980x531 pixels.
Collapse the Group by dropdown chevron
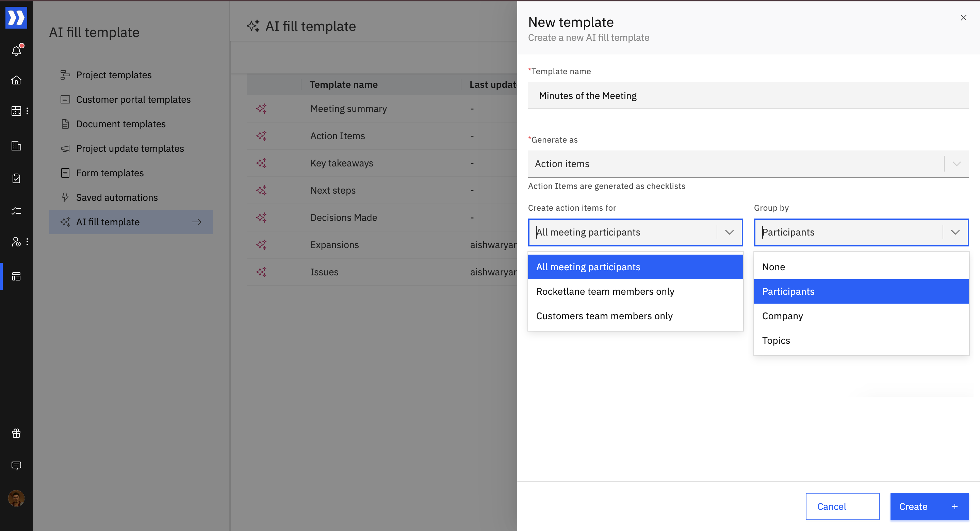click(x=955, y=232)
